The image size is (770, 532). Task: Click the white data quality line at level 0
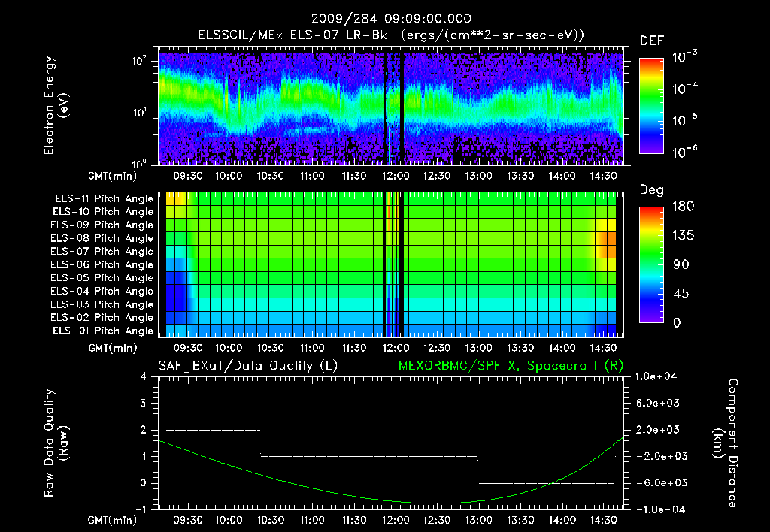[x=547, y=483]
